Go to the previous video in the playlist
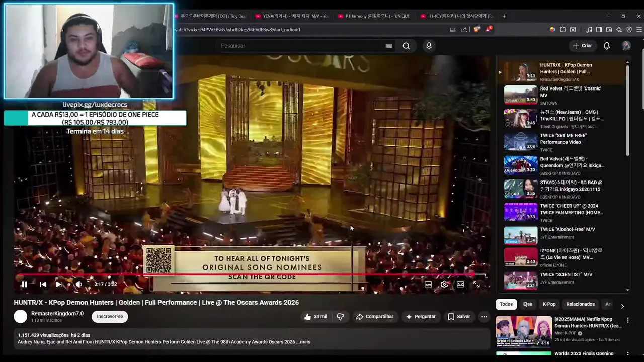Viewport: 644px width, 362px height. [x=43, y=284]
